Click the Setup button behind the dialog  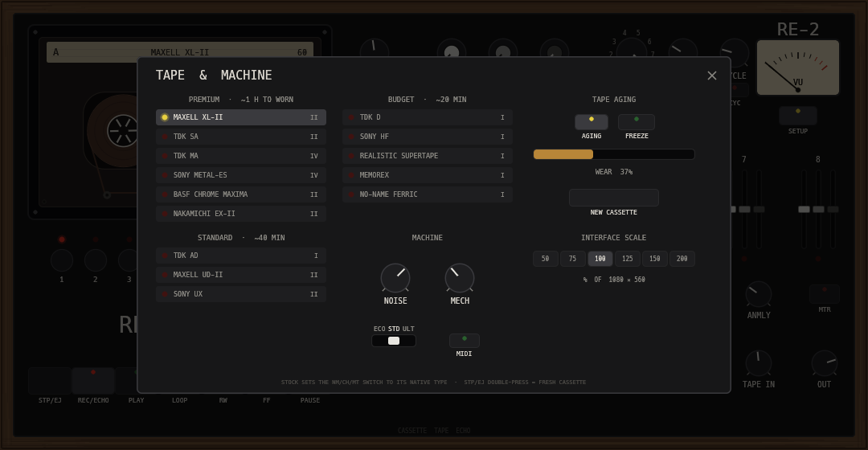click(798, 116)
